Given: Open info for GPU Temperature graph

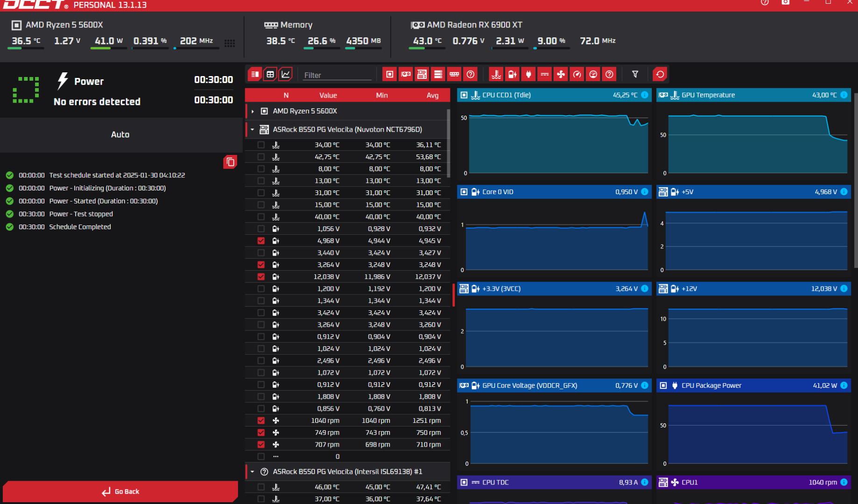Looking at the screenshot, I should 844,95.
